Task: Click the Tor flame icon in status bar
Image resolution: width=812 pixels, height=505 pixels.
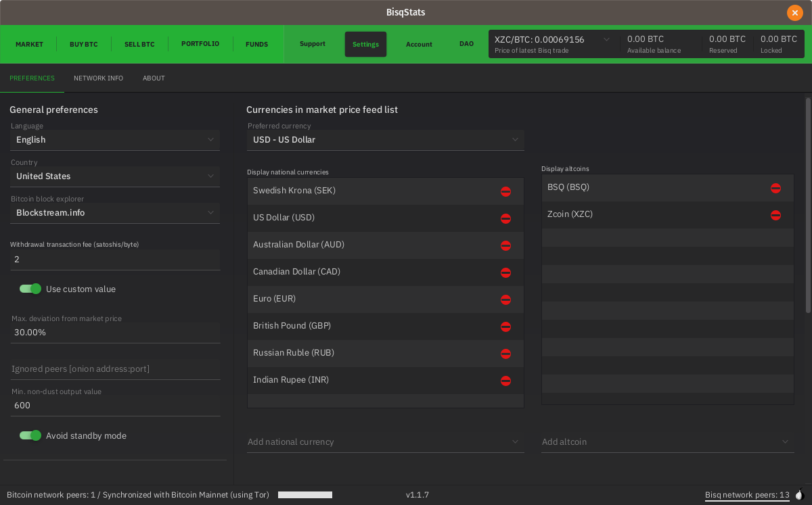Action: pos(799,495)
